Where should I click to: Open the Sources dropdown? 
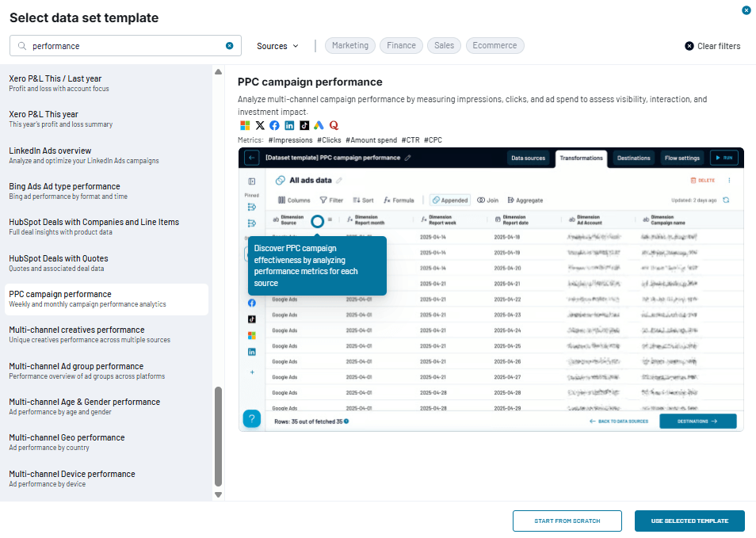277,46
